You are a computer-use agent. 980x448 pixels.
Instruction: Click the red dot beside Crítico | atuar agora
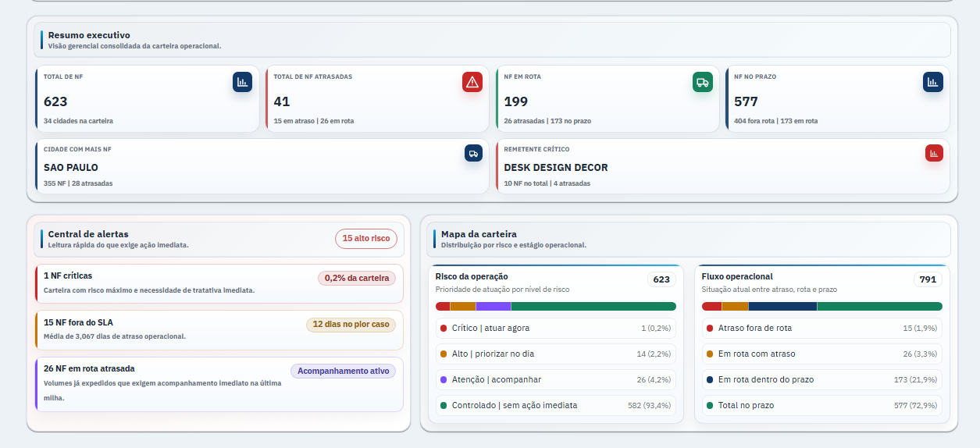tap(444, 329)
